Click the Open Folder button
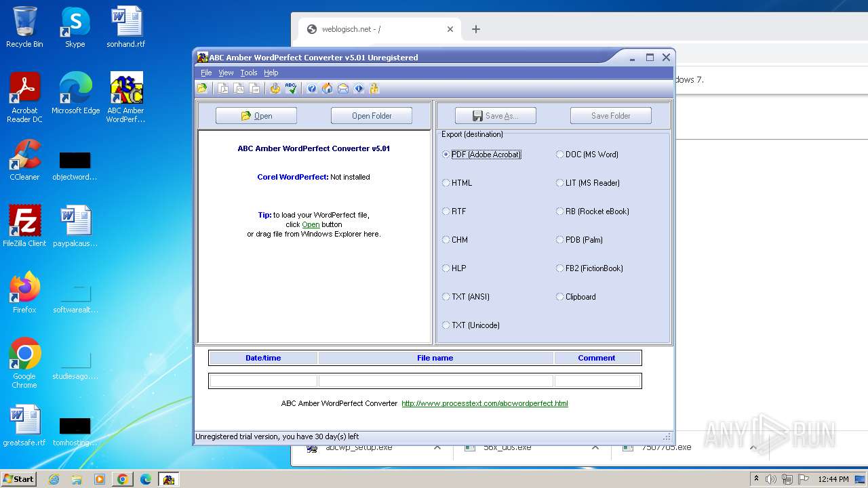The image size is (868, 488). pyautogui.click(x=372, y=116)
